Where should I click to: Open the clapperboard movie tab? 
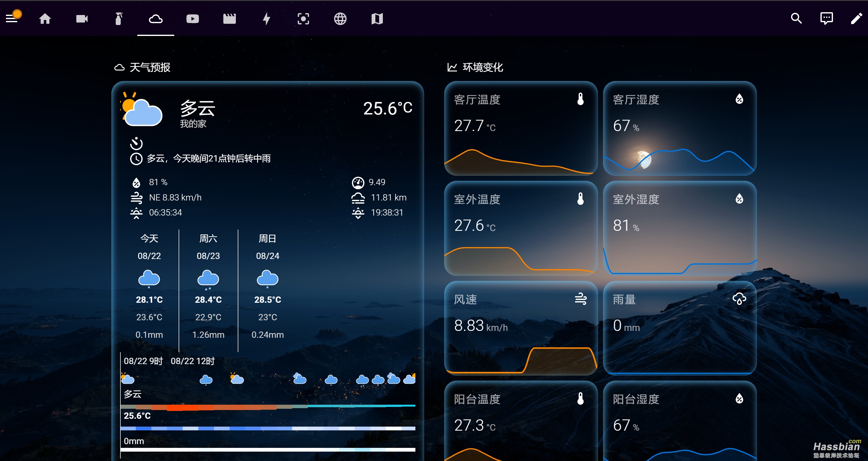230,18
